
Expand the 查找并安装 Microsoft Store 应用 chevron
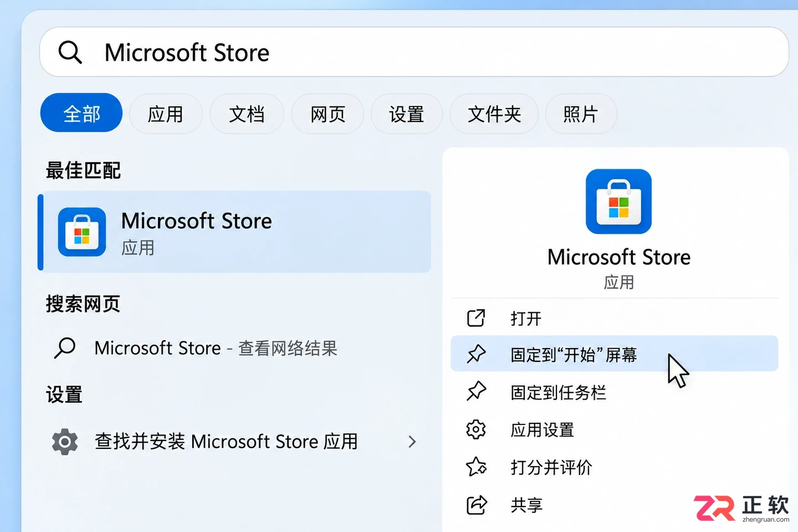pos(412,442)
